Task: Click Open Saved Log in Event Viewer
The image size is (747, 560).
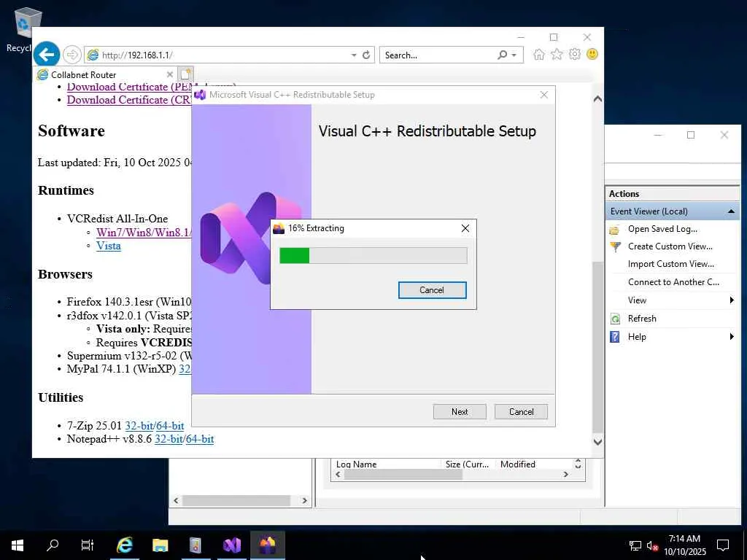Action: [662, 228]
